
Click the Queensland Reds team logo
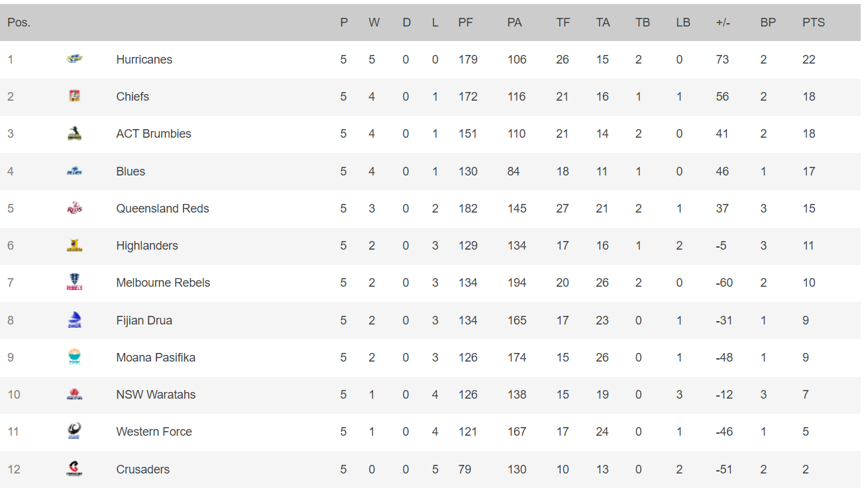point(74,209)
